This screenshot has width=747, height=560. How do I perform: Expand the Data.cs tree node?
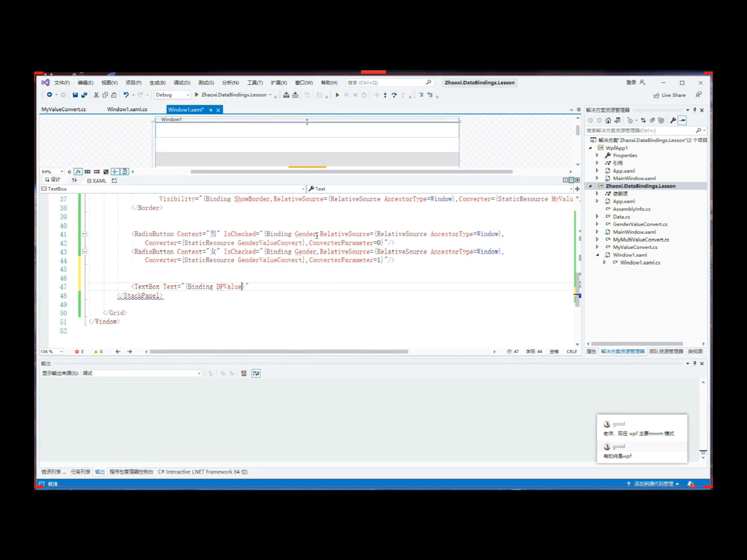[x=597, y=216]
